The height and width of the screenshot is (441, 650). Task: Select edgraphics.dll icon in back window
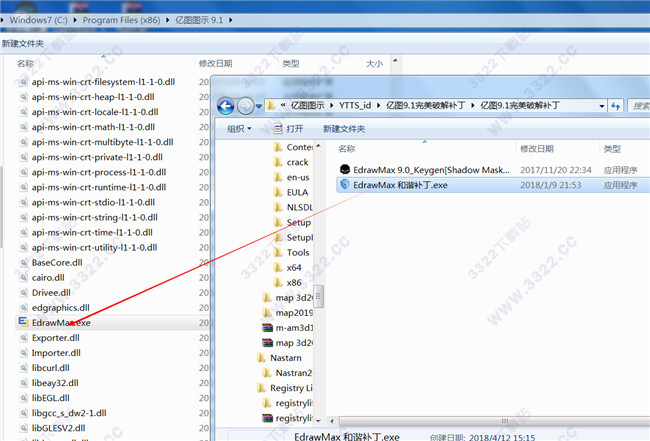click(x=24, y=308)
